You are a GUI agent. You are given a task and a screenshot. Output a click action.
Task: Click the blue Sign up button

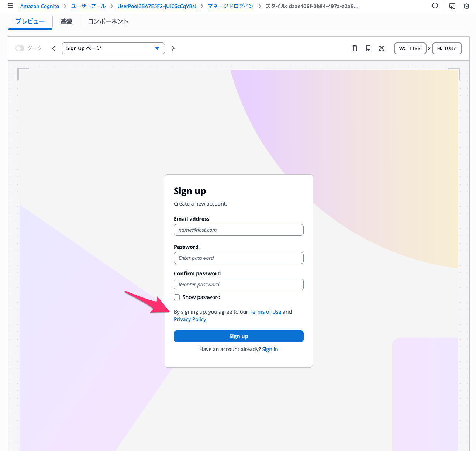[x=238, y=336]
